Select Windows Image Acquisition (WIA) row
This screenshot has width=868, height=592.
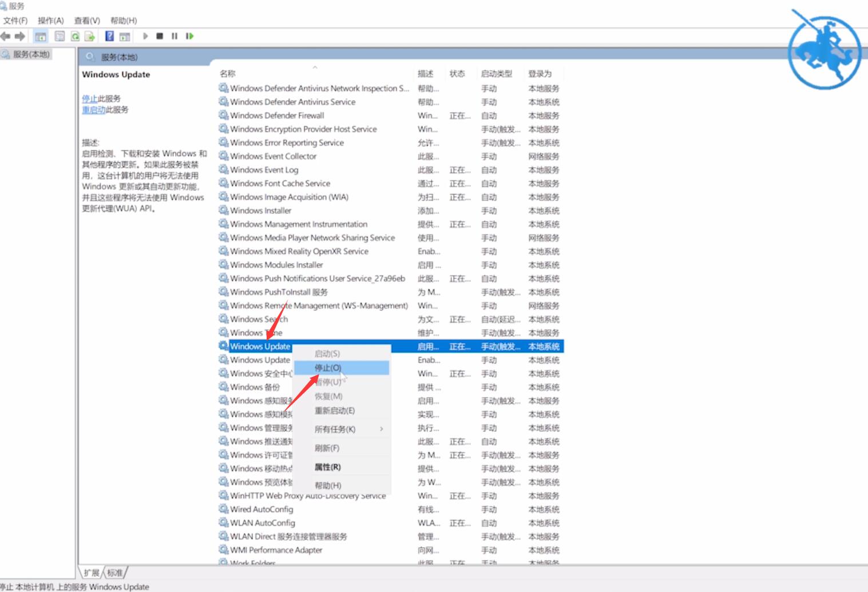tap(391, 197)
